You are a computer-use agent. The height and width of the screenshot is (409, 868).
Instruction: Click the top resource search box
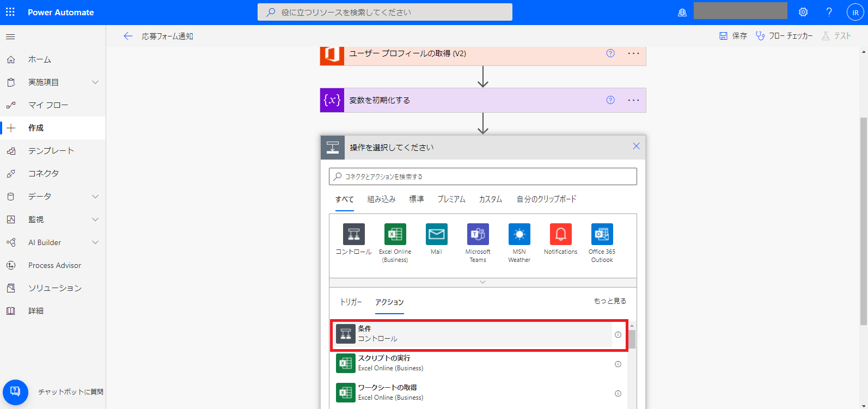(385, 12)
